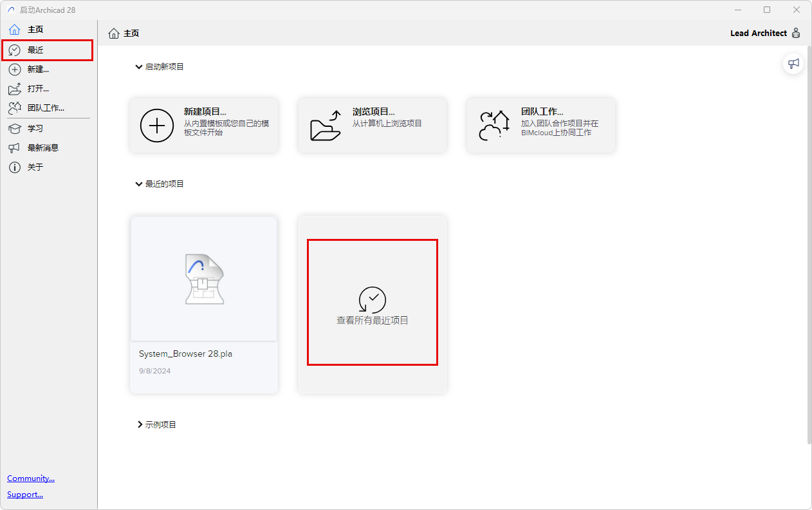The width and height of the screenshot is (812, 510).
Task: Click the 团队工作... card in main area
Action: click(541, 125)
